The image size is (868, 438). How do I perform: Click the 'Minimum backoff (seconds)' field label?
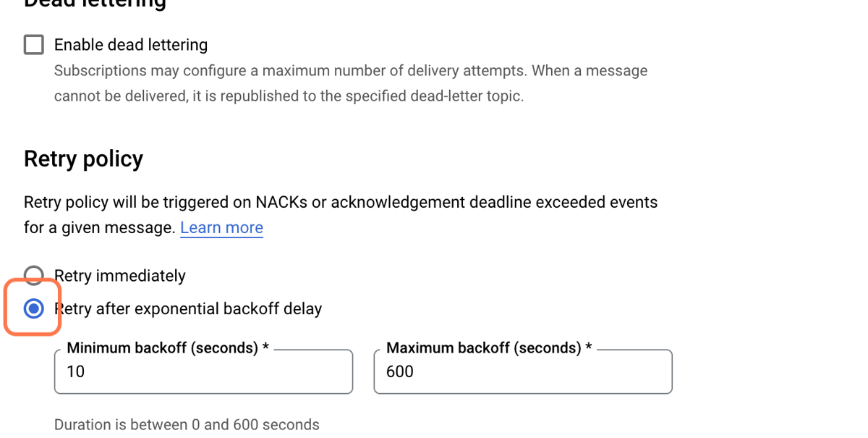click(x=168, y=348)
